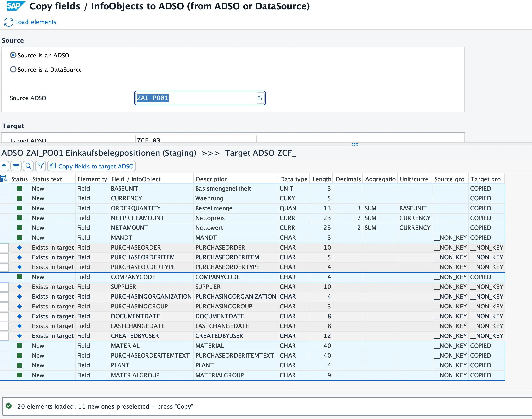532x419 pixels.
Task: Open the find magnifier tool
Action: 28,166
